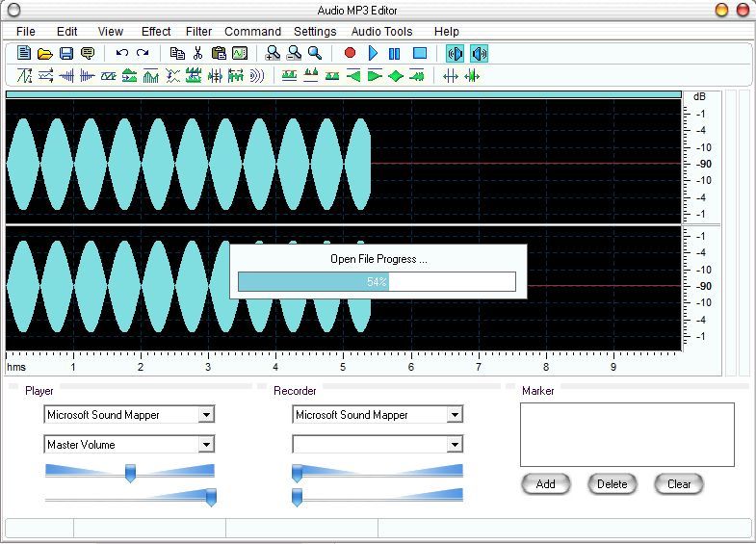The image size is (756, 544).
Task: Click the rising green bars envelope icon
Action: pyautogui.click(x=151, y=76)
